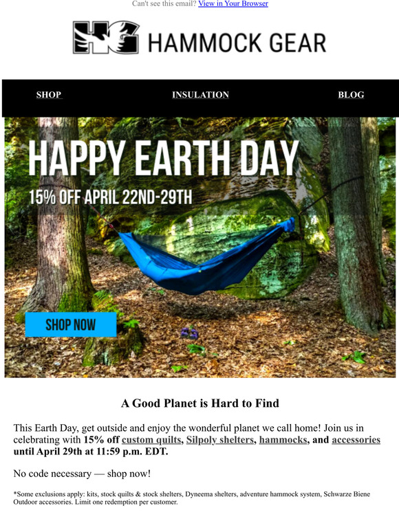Open the BLOG navigation item
The height and width of the screenshot is (532, 399).
(x=351, y=95)
